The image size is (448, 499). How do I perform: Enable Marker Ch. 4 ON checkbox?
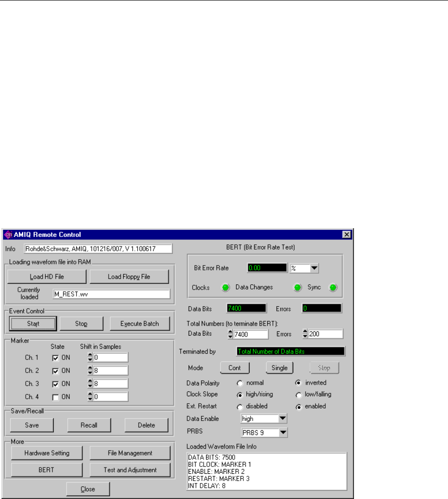pos(55,397)
